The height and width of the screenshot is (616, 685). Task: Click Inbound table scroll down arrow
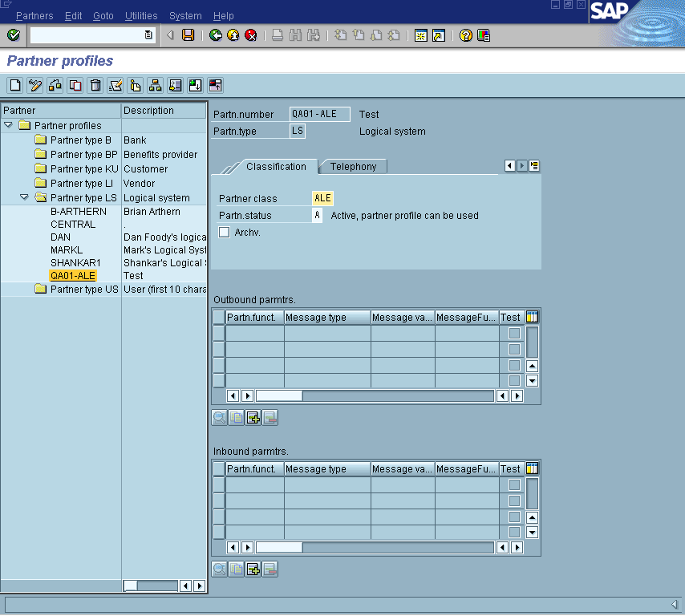tap(532, 532)
